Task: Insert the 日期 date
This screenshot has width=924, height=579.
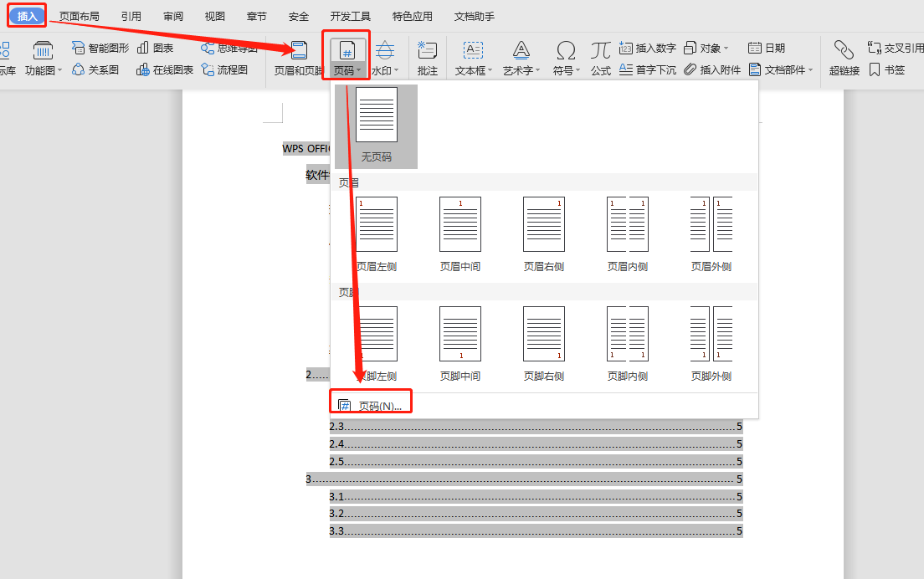Action: 766,48
